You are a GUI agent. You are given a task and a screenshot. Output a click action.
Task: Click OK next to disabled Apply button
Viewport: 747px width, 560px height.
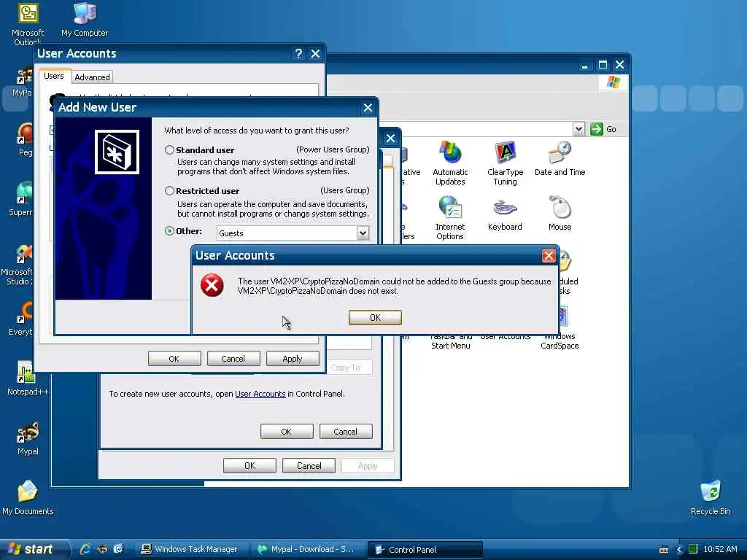pyautogui.click(x=249, y=466)
